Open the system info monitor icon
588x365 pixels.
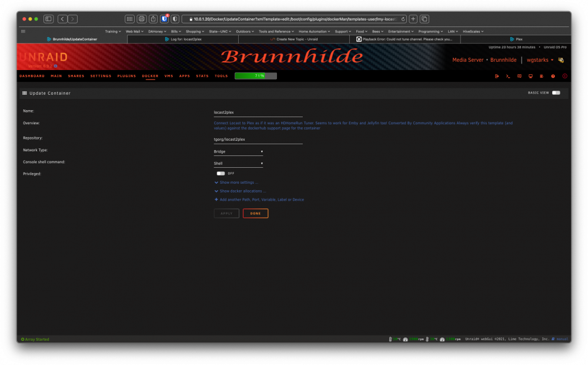point(530,76)
